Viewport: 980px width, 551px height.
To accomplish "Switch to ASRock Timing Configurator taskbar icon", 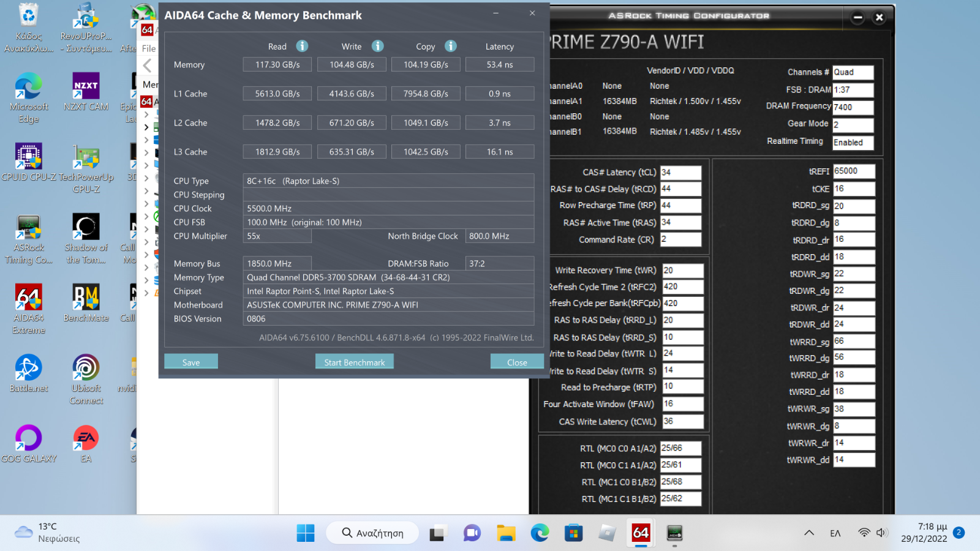I will coord(674,533).
